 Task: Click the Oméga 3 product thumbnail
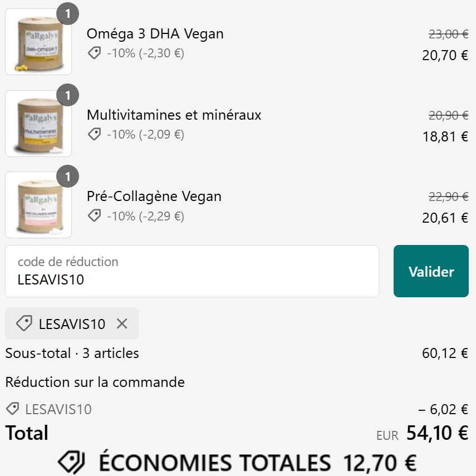click(38, 41)
